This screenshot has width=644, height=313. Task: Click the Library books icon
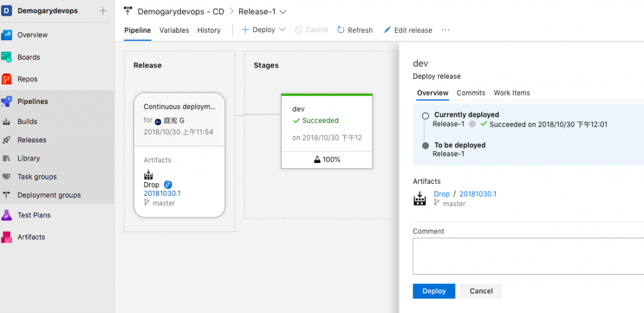click(6, 158)
